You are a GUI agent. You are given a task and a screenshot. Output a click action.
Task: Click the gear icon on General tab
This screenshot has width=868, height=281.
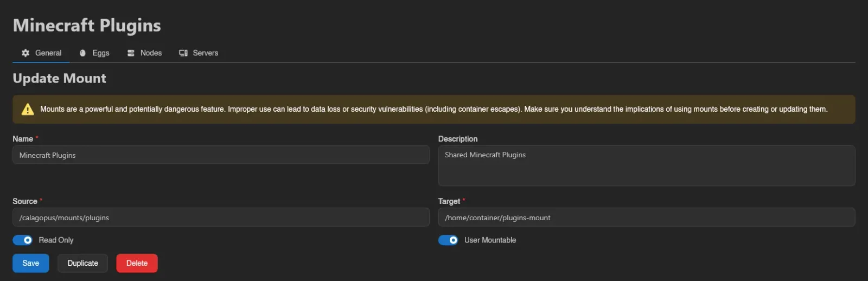tap(25, 53)
